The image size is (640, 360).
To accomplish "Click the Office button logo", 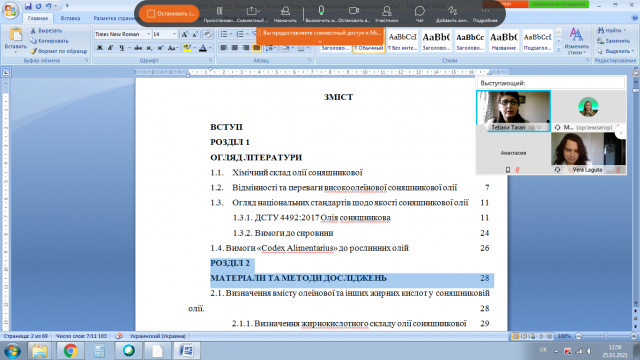I will coord(11,10).
